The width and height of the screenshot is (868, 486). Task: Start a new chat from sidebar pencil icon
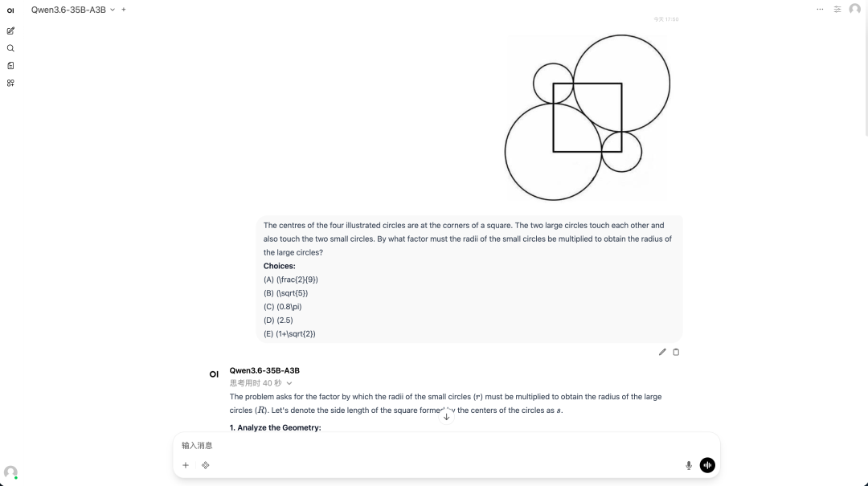[10, 31]
